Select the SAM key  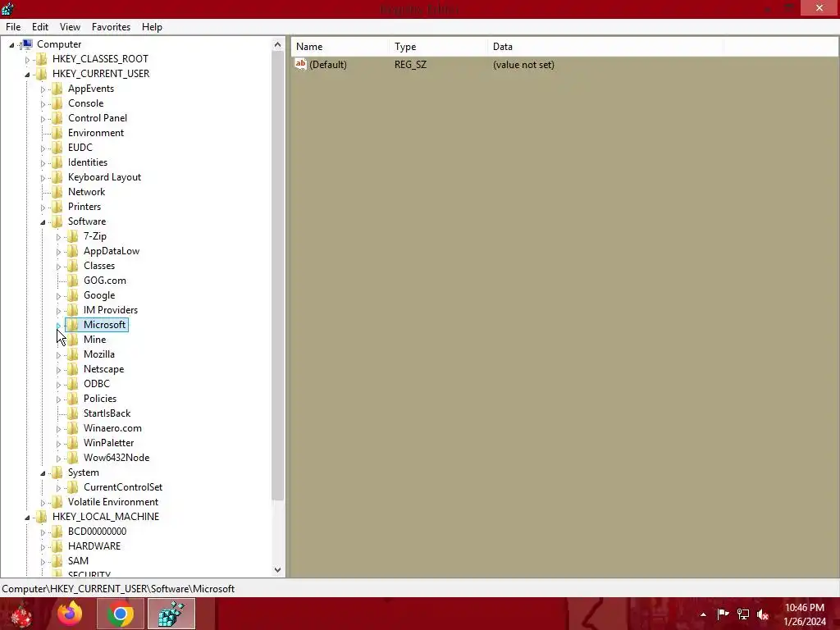[78, 561]
